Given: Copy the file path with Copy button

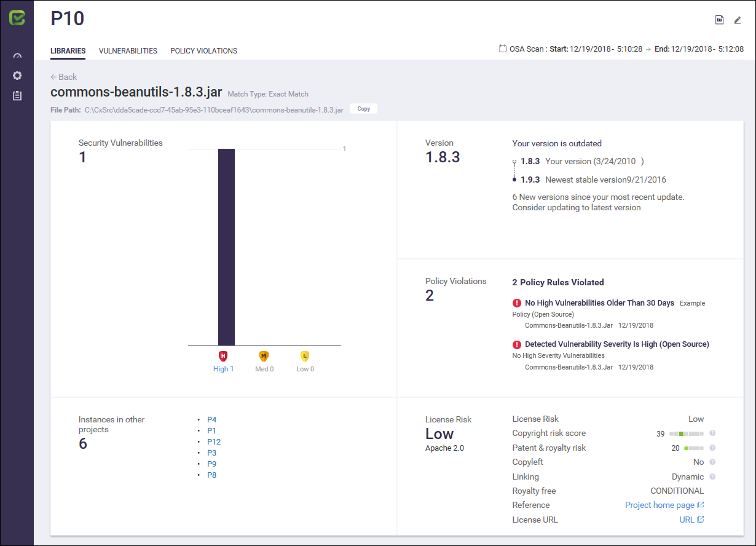Looking at the screenshot, I should [364, 109].
